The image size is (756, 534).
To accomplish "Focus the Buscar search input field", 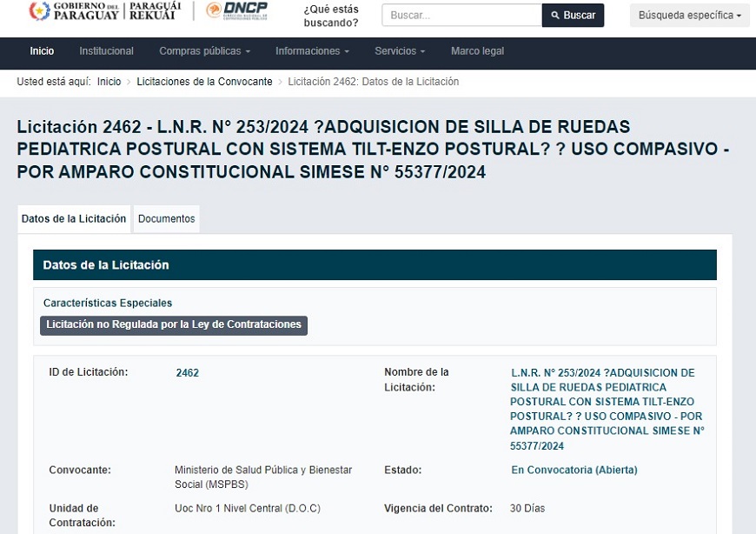I will pos(461,16).
